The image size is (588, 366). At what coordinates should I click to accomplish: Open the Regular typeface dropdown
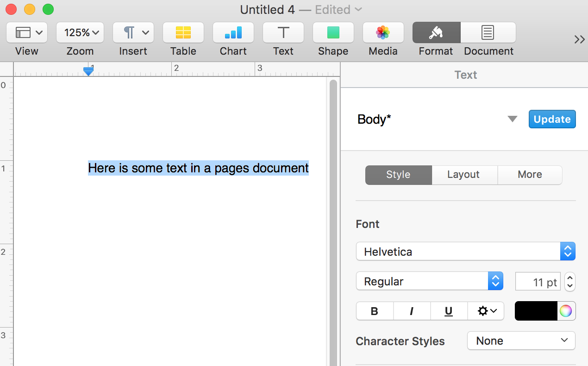click(x=430, y=281)
